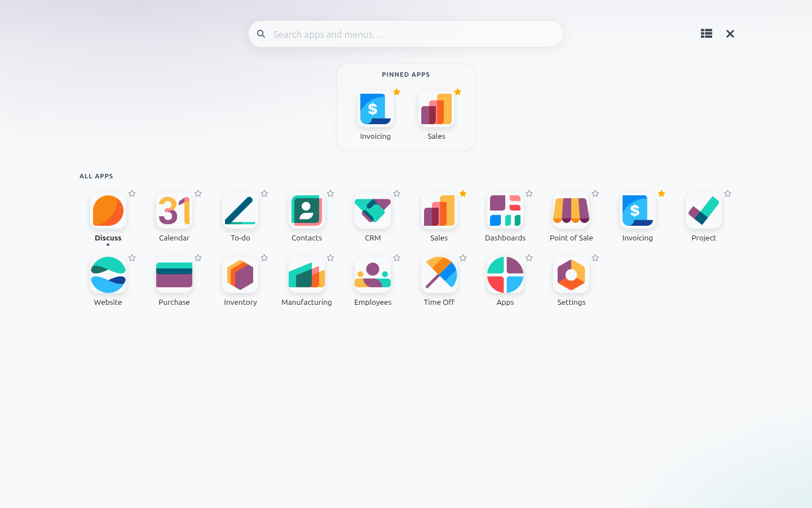
Task: Open the Contacts app
Action: (307, 211)
